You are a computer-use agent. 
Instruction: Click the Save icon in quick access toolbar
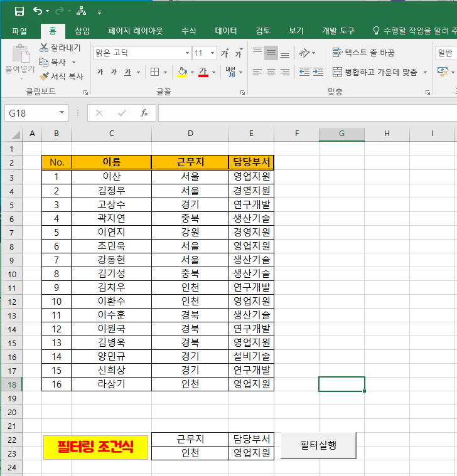point(19,11)
